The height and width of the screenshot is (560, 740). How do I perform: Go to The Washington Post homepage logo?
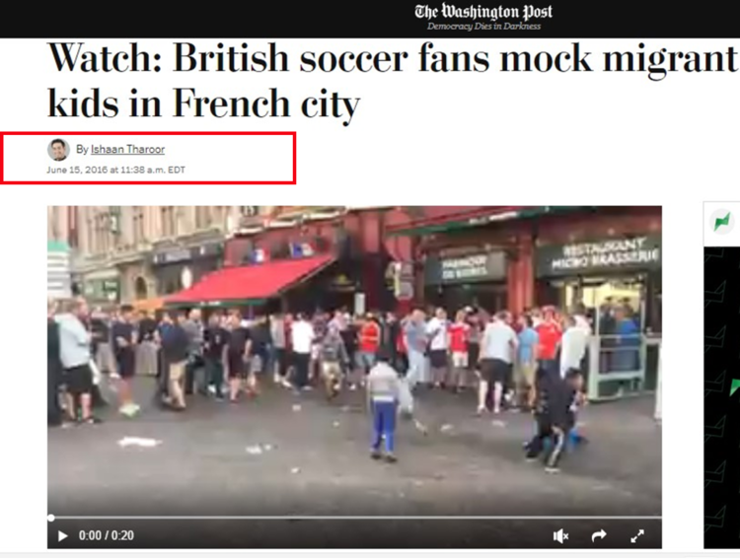[x=483, y=12]
